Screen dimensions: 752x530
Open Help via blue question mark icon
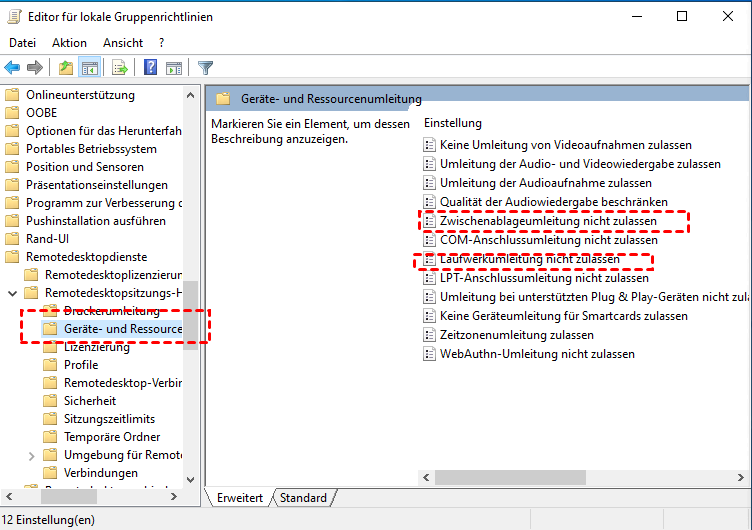point(150,68)
